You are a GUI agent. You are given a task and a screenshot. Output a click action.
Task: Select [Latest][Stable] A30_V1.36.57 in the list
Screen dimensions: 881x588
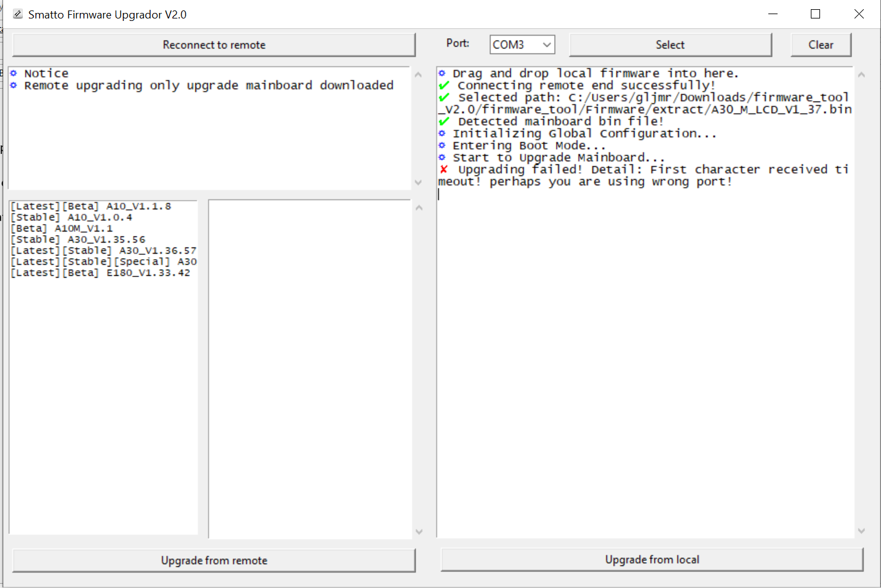click(x=103, y=251)
